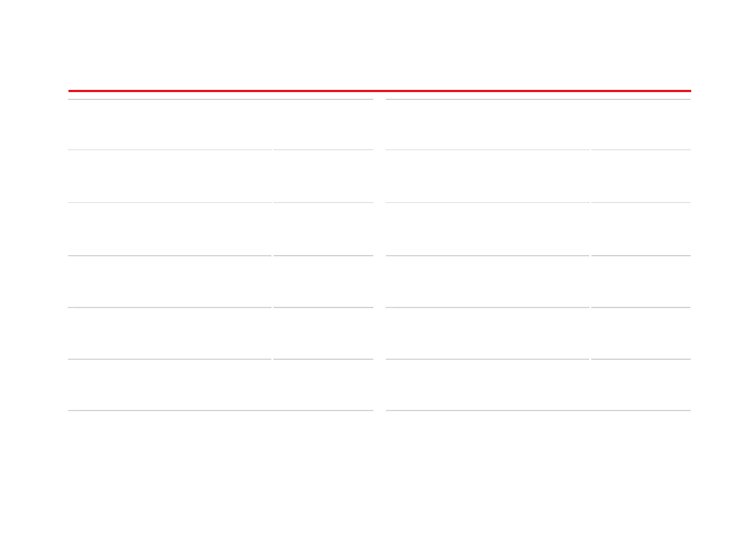This screenshot has height=548, width=756.
Task: Click the left table's second-row narrow cell
Action: (x=323, y=176)
